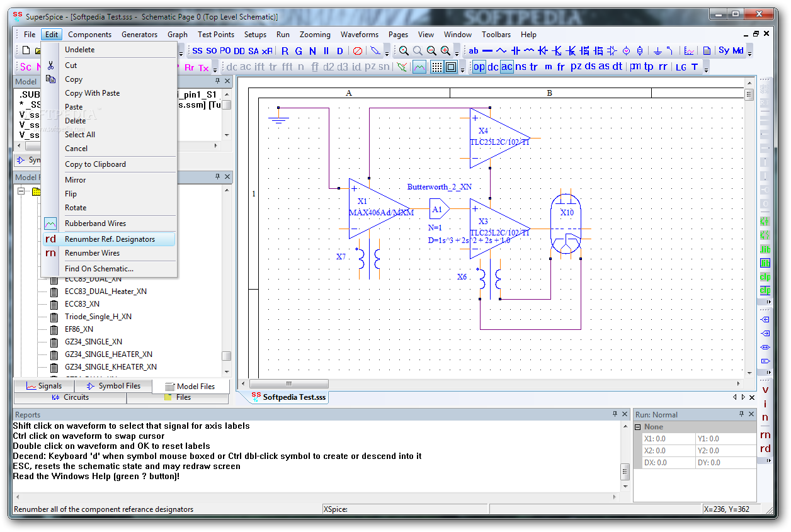Click the SS toolbar icon
This screenshot has width=791, height=532.
(x=197, y=51)
